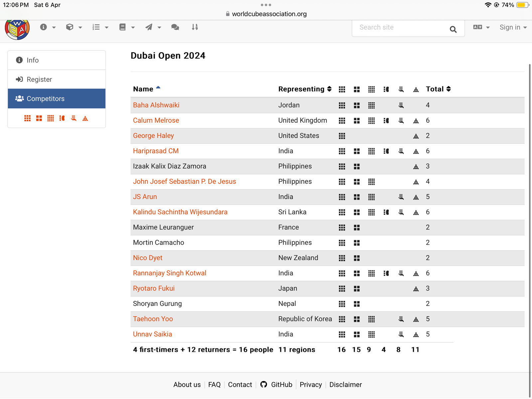
Task: Open Kalindu Sachintha Wijesundara's profile
Action: (x=180, y=212)
